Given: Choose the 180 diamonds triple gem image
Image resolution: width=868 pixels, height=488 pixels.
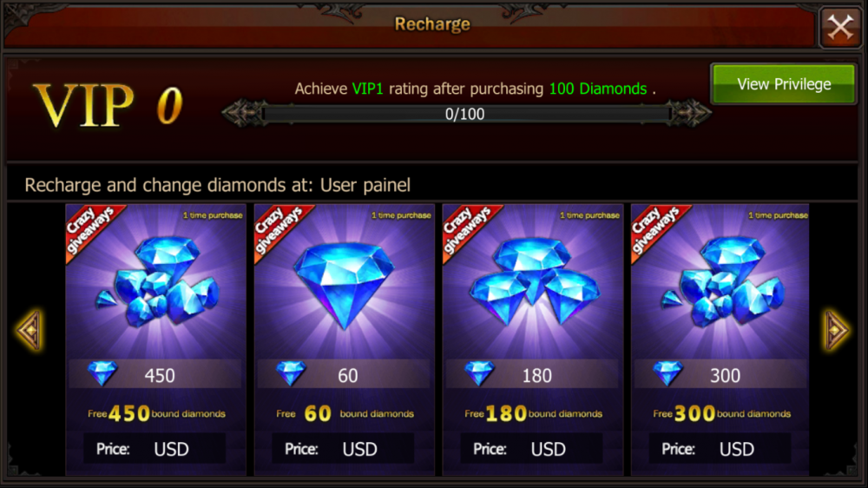Looking at the screenshot, I should pos(534,280).
